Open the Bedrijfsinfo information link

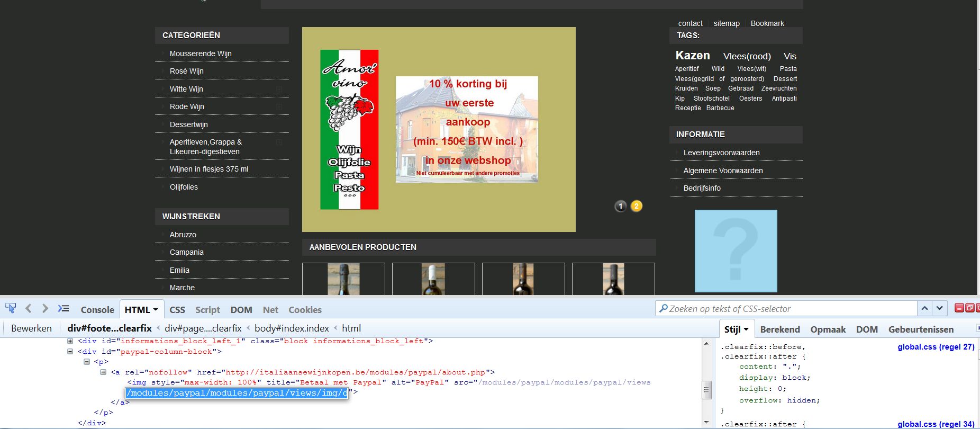[702, 188]
